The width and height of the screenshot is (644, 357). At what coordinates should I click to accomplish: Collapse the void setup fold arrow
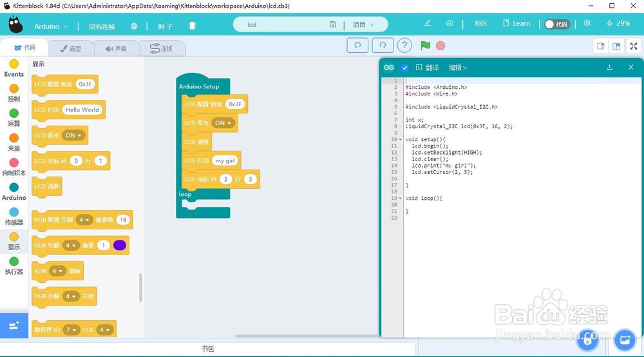click(x=401, y=140)
